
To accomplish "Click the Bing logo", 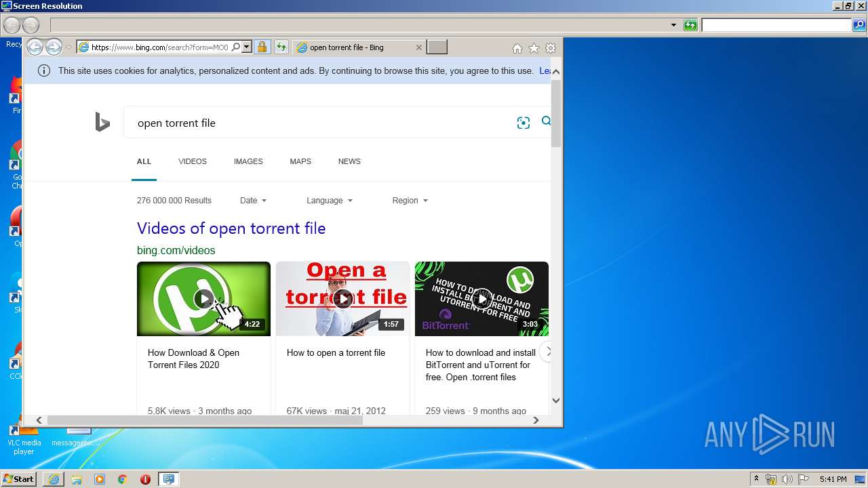I will [x=102, y=123].
